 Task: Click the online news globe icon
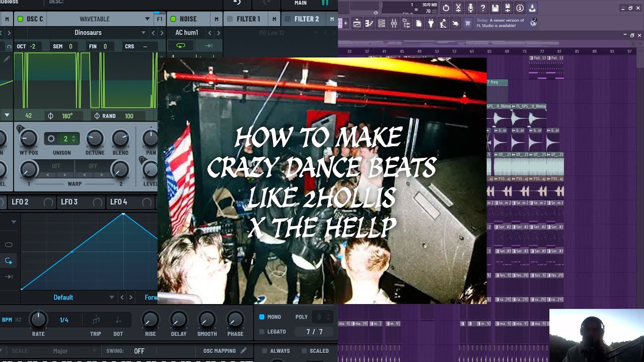click(533, 23)
